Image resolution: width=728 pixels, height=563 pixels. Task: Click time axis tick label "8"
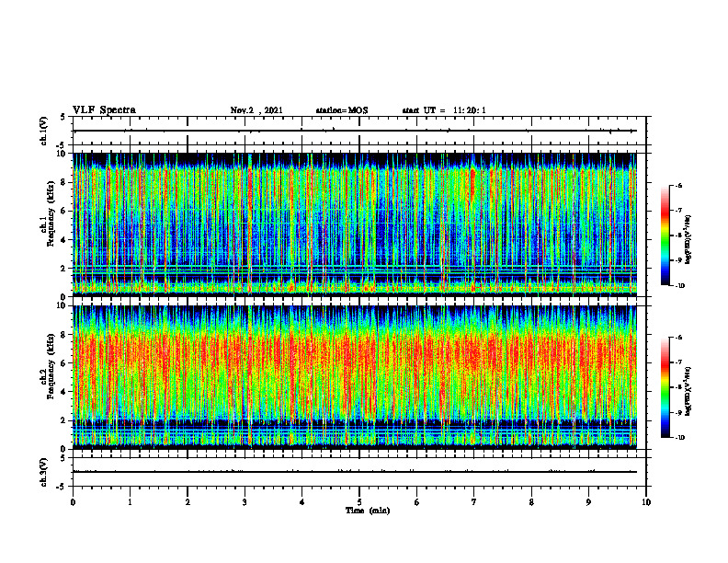(531, 502)
